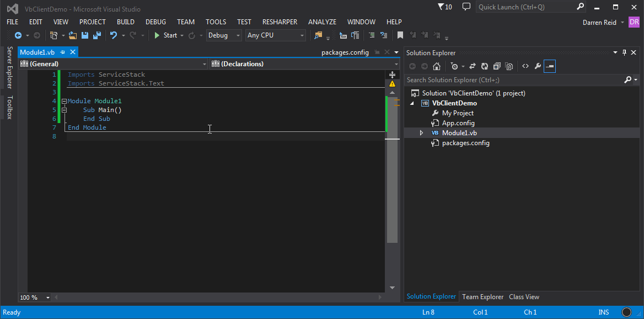Click the Find in Files toolbar icon
Viewport: 644px width, 319px height.
pos(318,35)
